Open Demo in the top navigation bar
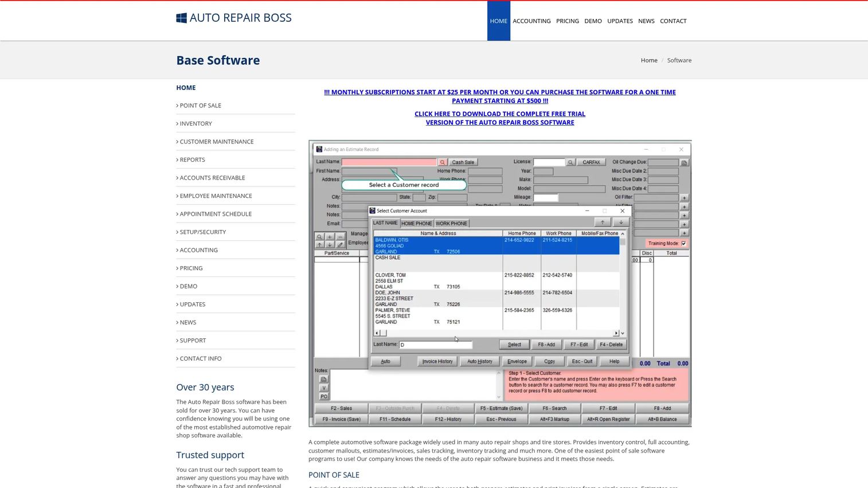 tap(593, 21)
